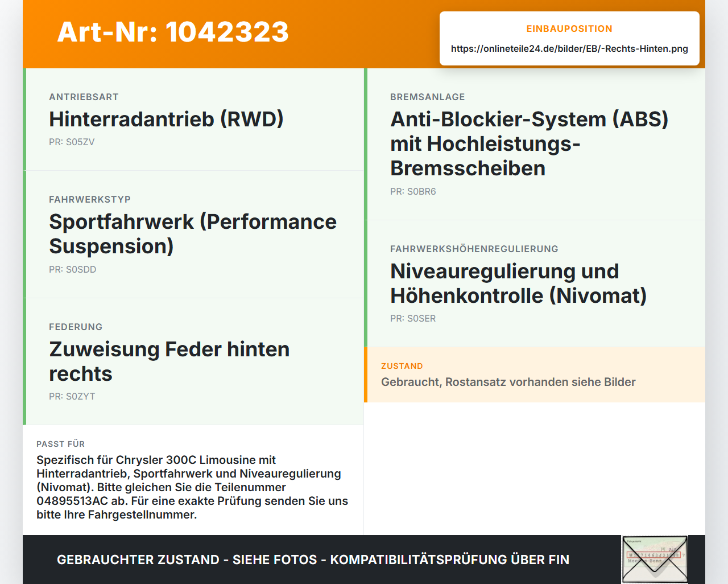Select the Anti-Blockier-System (ABS) card
This screenshot has height=584, width=728.
(535, 144)
